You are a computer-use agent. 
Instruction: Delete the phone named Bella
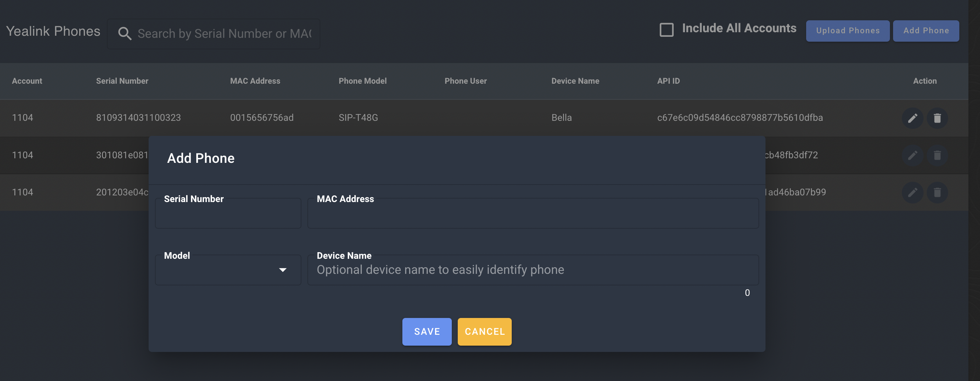pyautogui.click(x=937, y=118)
